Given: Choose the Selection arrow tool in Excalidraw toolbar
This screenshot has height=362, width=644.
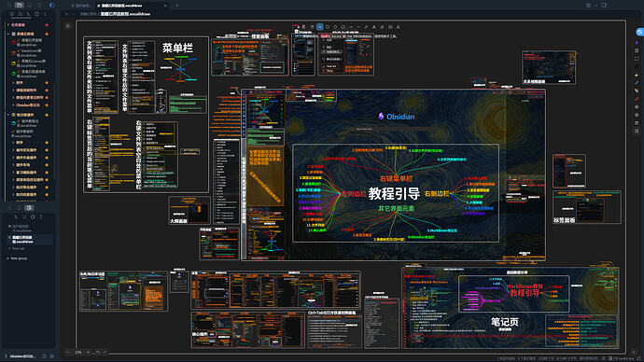Looking at the screenshot, I should tap(320, 27).
